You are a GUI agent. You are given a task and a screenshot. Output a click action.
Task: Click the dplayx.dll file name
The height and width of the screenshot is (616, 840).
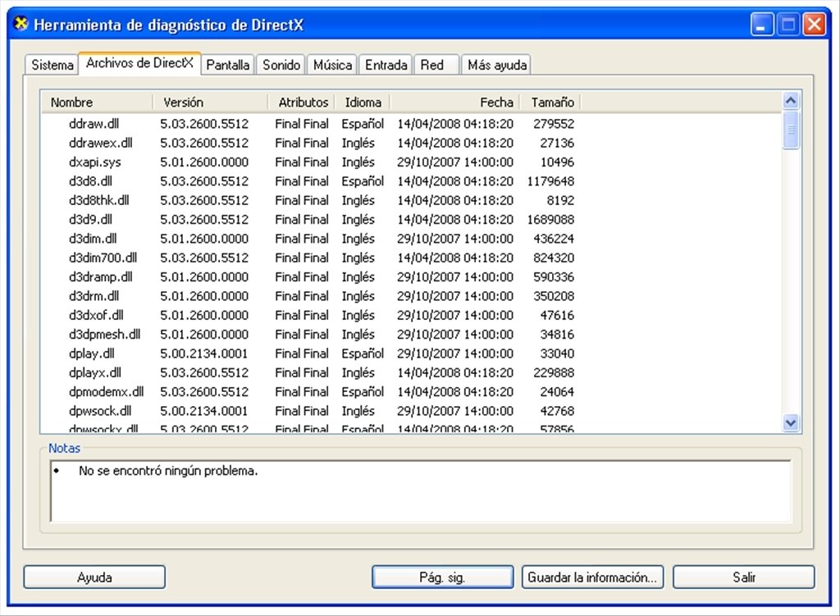[95, 373]
